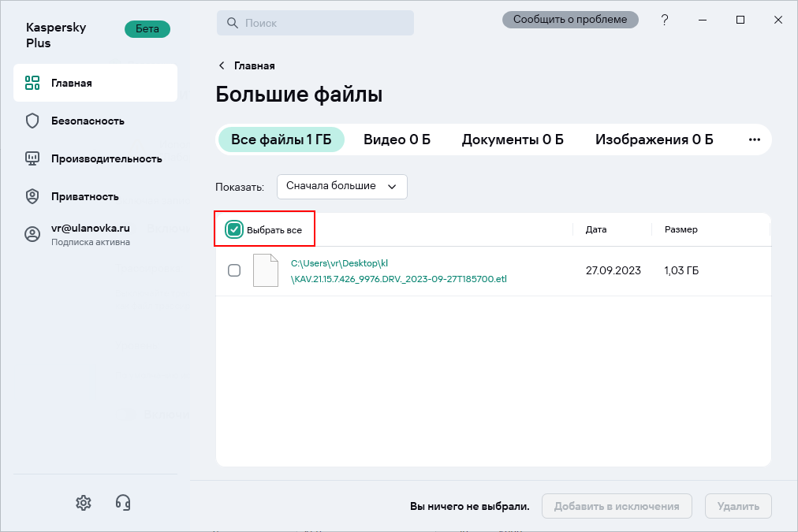Click the Подписка активна status text
The width and height of the screenshot is (798, 532).
pyautogui.click(x=91, y=242)
